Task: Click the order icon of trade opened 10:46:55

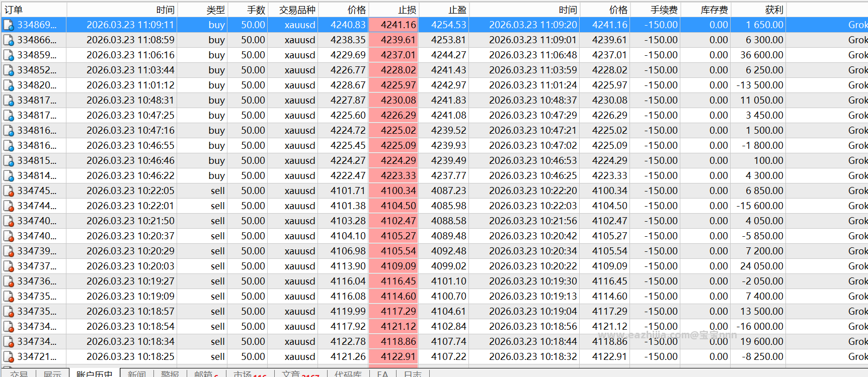Action: (x=9, y=146)
